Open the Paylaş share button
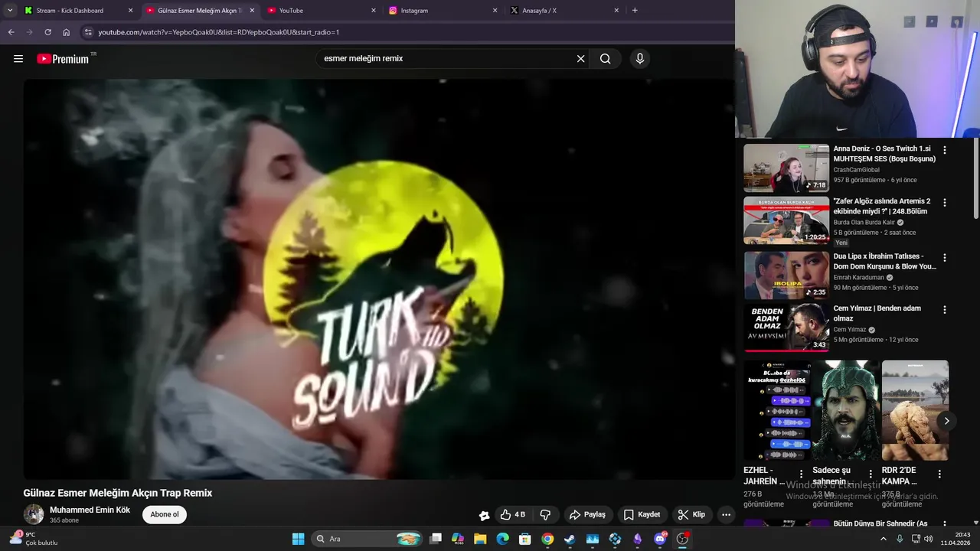The width and height of the screenshot is (980, 551). [587, 515]
